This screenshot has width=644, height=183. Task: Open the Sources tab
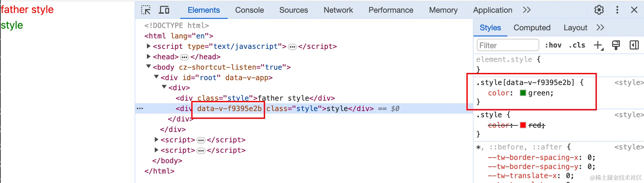pos(293,10)
